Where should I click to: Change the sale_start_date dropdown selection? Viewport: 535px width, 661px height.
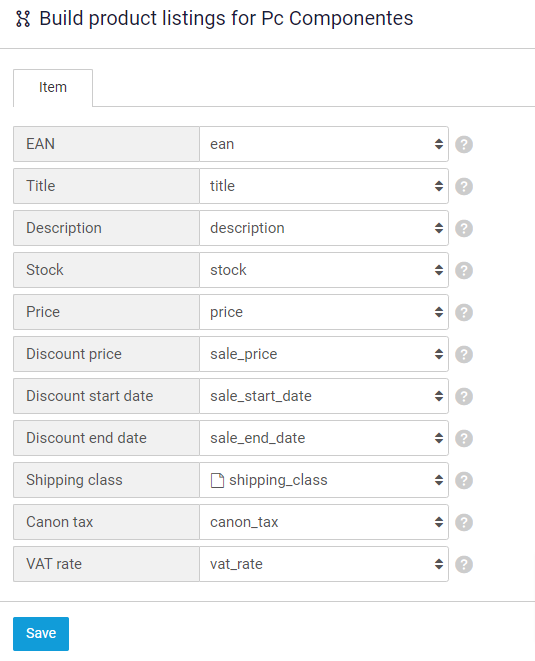click(x=323, y=396)
